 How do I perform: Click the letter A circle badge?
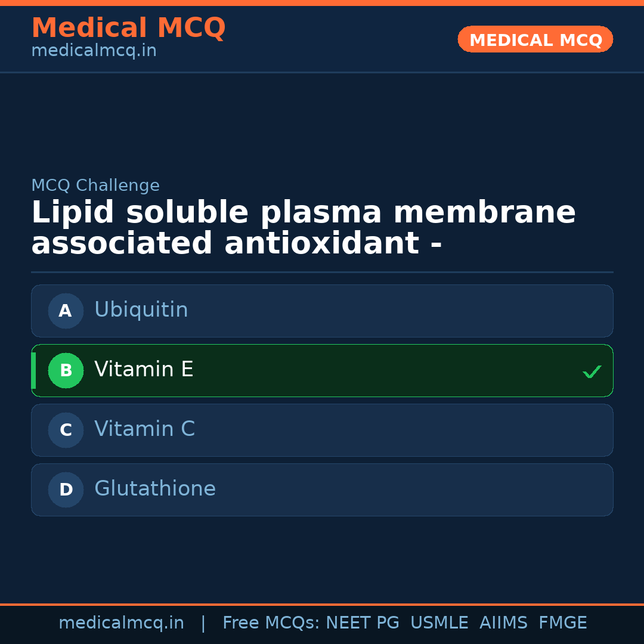66,311
